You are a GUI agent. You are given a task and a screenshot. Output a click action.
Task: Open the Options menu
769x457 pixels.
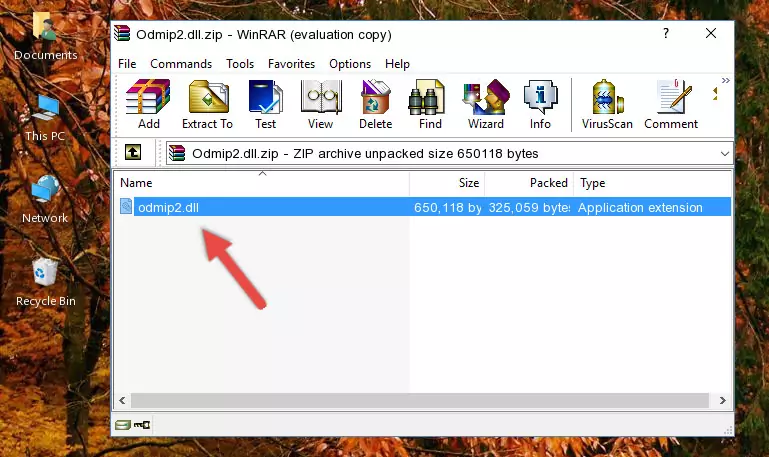pos(350,64)
